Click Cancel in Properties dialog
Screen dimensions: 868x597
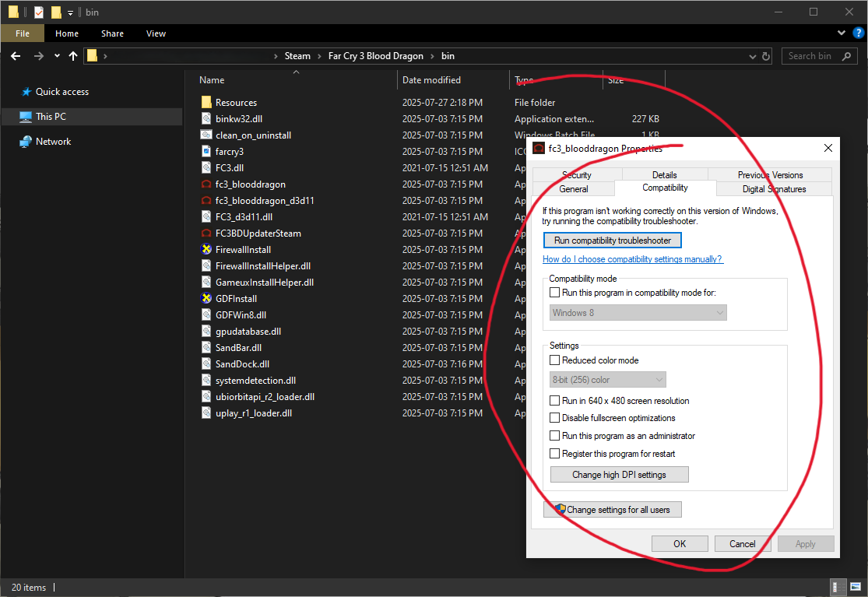[x=743, y=544]
